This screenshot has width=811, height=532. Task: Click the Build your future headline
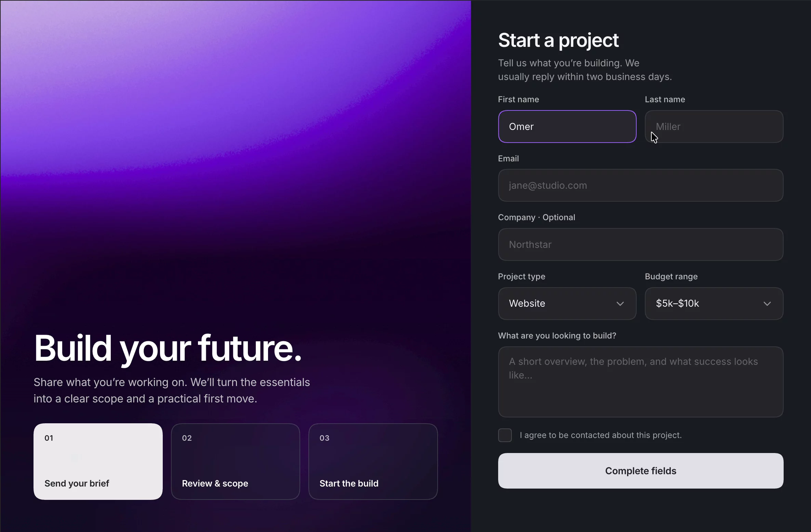168,348
